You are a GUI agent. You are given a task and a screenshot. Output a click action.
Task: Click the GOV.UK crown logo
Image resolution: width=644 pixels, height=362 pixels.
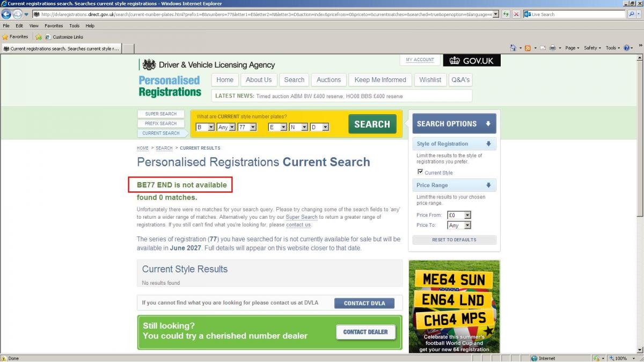point(472,61)
